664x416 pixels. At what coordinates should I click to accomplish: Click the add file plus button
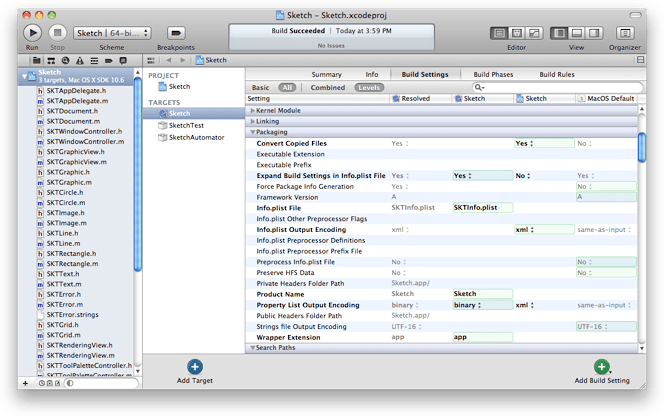tap(25, 383)
